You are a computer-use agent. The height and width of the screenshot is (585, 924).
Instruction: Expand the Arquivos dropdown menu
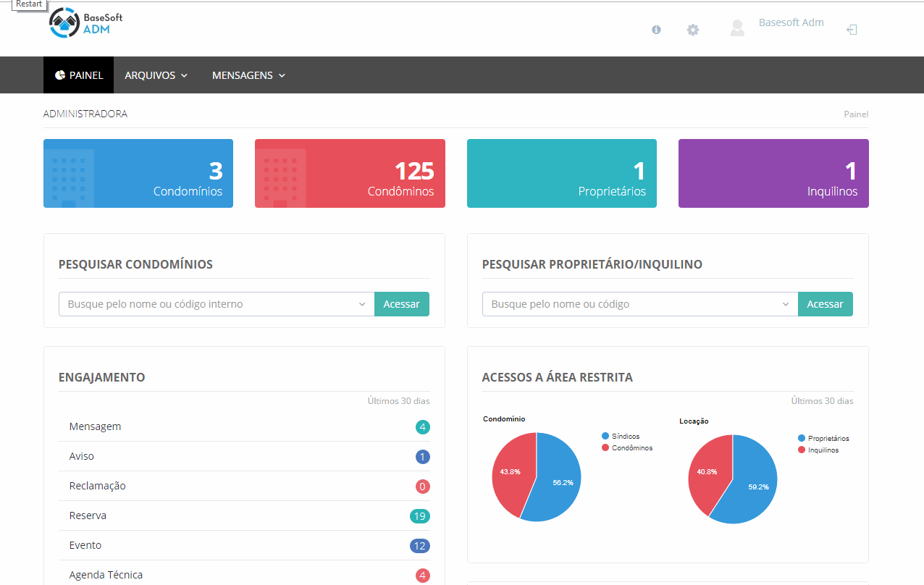pos(156,75)
